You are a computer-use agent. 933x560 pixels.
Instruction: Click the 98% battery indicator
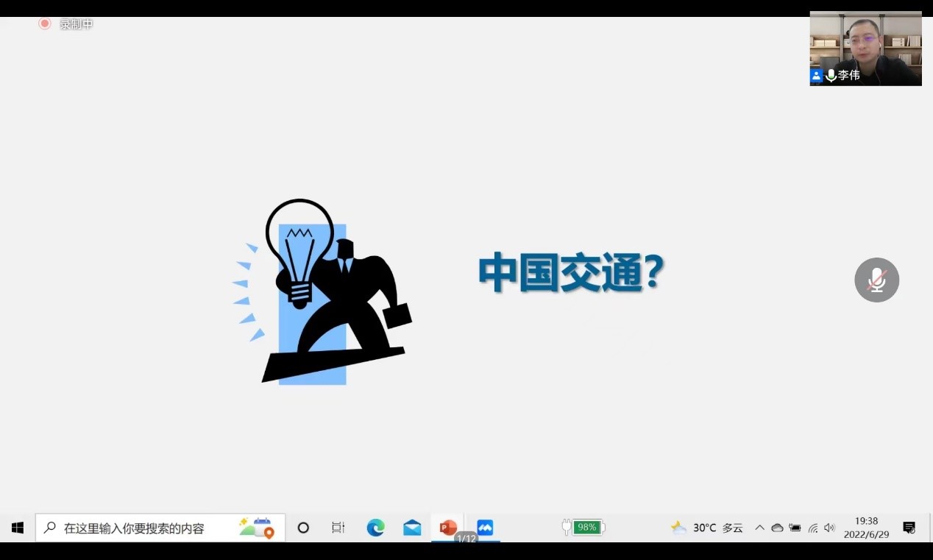coord(584,527)
